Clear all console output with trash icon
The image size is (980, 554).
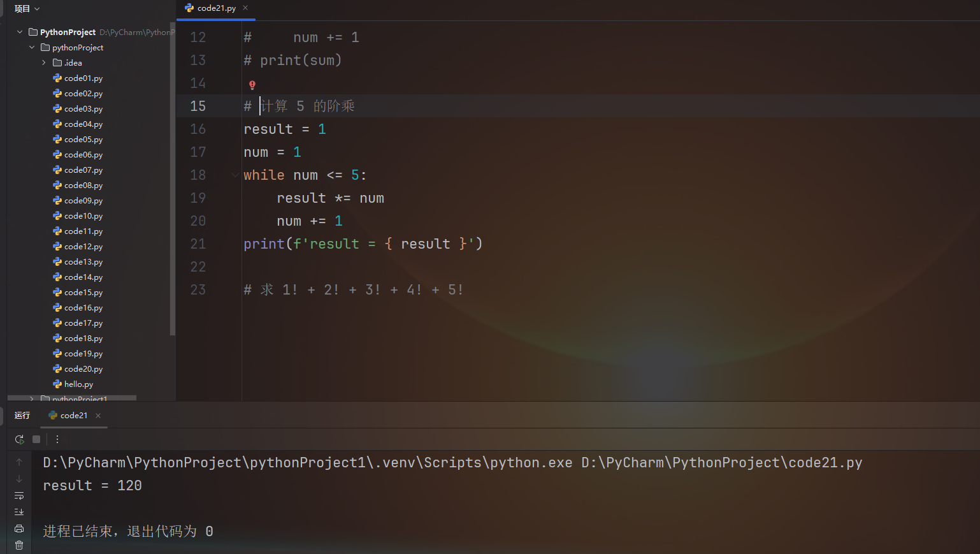19,545
